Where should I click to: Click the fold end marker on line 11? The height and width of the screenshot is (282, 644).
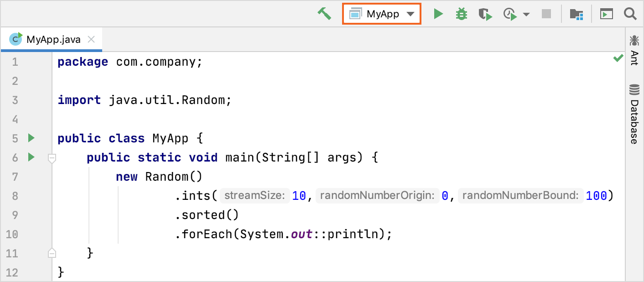pos(52,253)
